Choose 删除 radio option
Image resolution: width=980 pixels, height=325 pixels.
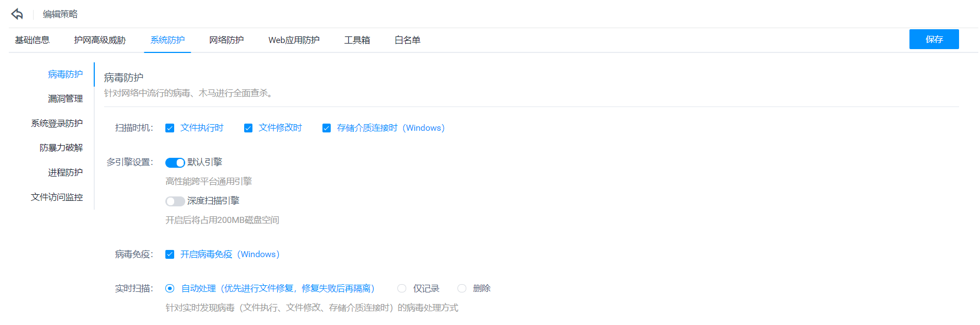point(462,288)
